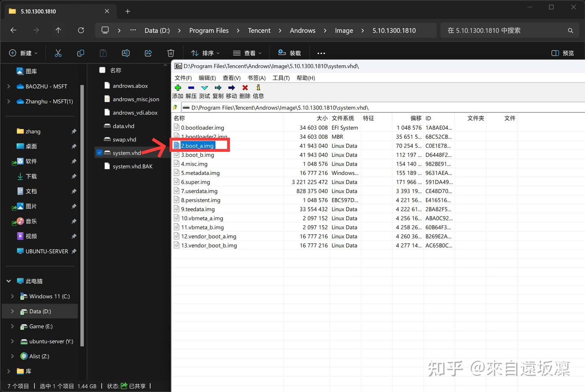Open a new tab with the plus button
Image resolution: width=585 pixels, height=392 pixels.
tap(127, 11)
